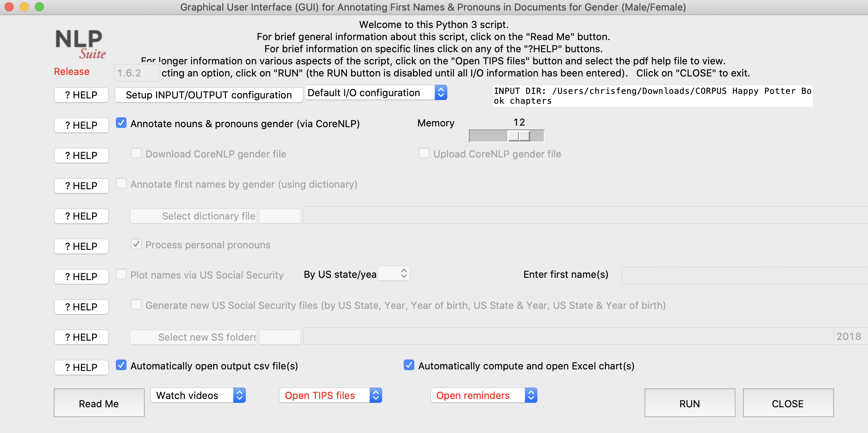The width and height of the screenshot is (868, 433).
Task: Expand the Open reminders dropdown
Action: 484,396
